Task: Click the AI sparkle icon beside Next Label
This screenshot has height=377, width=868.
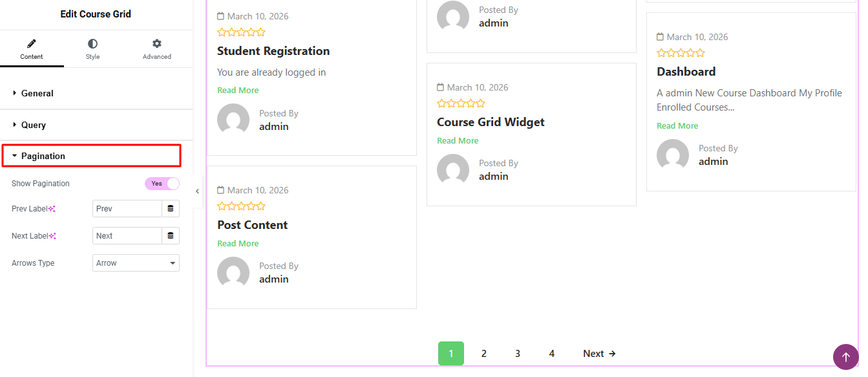Action: pos(52,236)
